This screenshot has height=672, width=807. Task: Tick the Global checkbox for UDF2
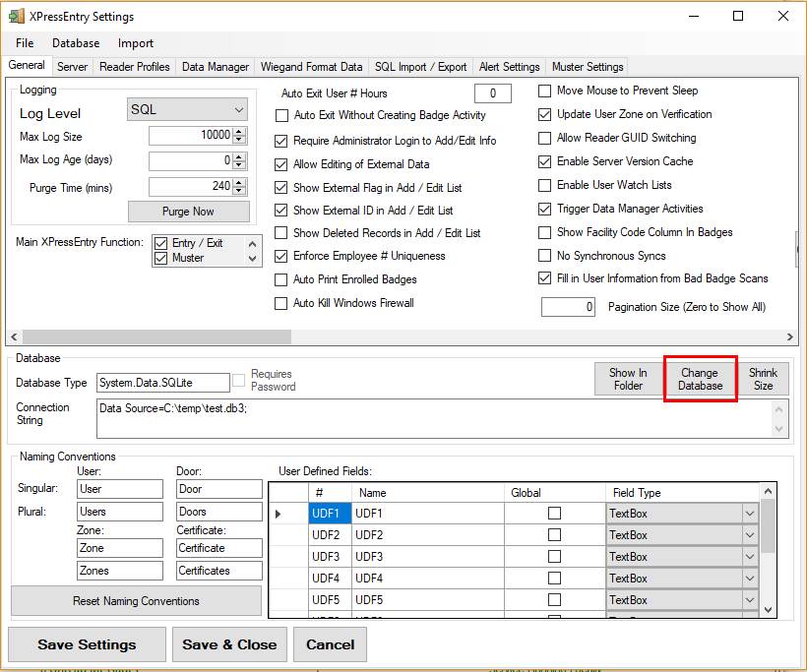pos(555,535)
